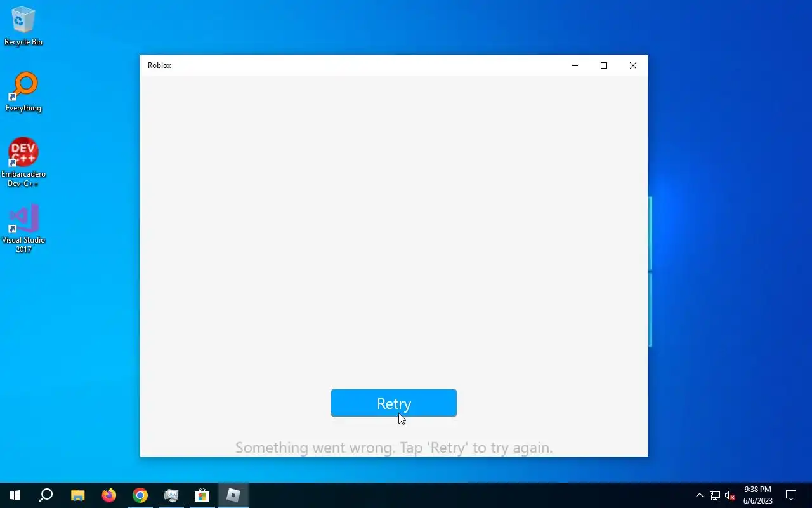
Task: Maximize the Roblox window
Action: tap(604, 65)
